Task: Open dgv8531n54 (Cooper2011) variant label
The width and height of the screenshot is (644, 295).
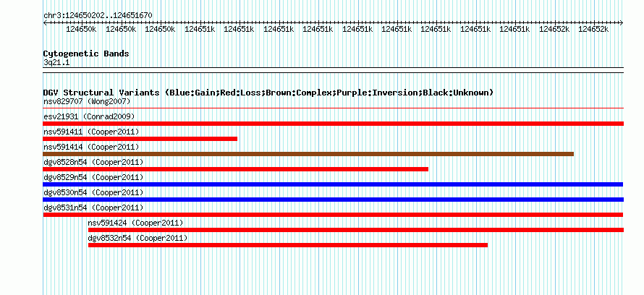Action: point(93,208)
